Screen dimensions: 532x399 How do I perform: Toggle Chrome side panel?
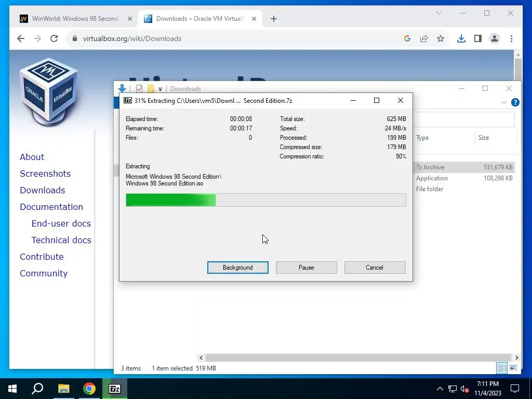point(478,38)
